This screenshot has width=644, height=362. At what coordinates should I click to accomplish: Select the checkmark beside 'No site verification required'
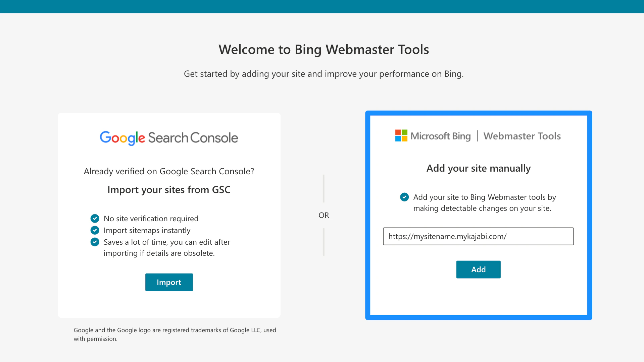95,218
